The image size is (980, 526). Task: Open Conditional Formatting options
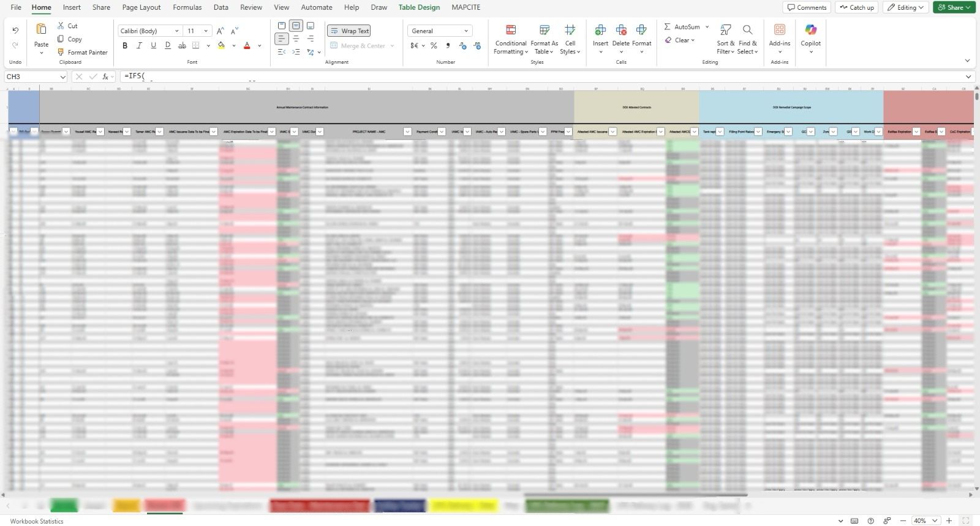click(510, 39)
